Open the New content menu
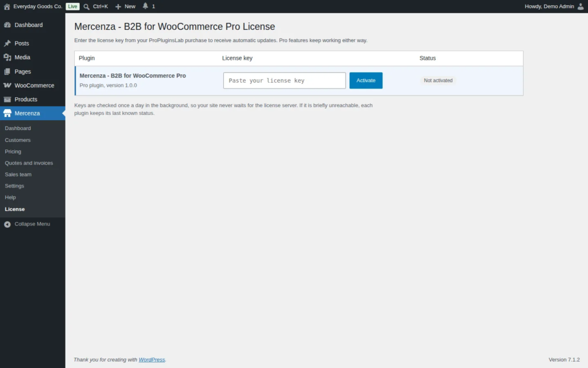 [130, 6]
